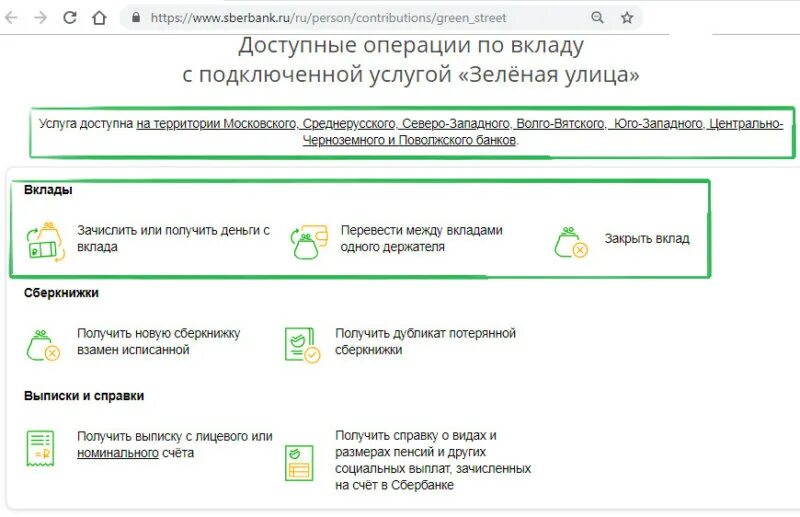Screen dimensions: 800x517
Task: Click the pension certificate icon
Action: coord(299,463)
